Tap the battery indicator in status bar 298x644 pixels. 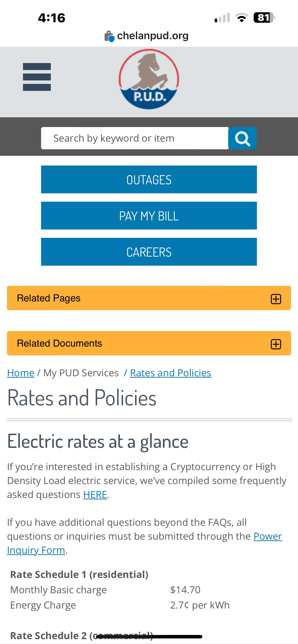(264, 18)
